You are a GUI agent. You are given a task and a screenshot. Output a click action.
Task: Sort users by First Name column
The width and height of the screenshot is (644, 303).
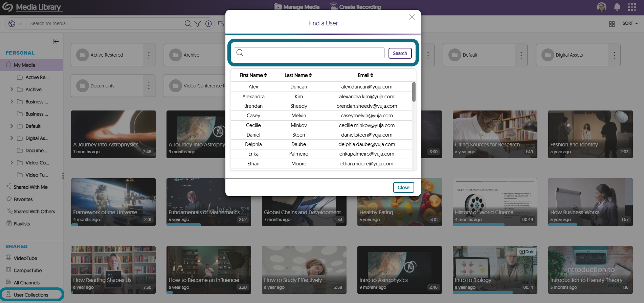point(253,75)
